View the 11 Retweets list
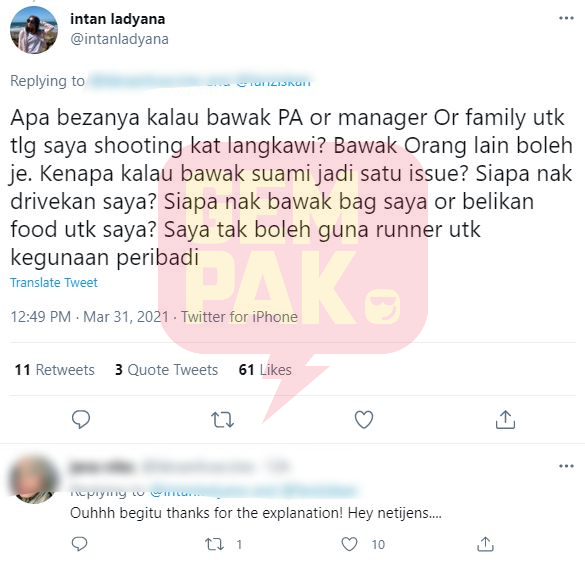The height and width of the screenshot is (565, 585). coord(54,370)
